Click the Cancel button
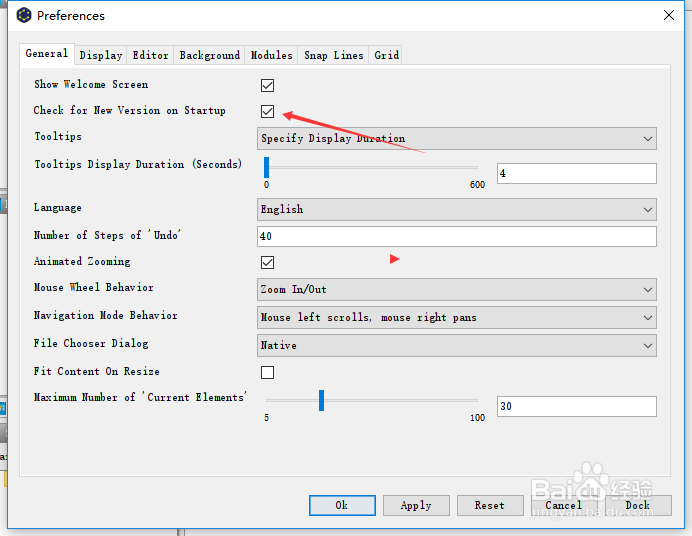This screenshot has width=692, height=536. point(564,505)
